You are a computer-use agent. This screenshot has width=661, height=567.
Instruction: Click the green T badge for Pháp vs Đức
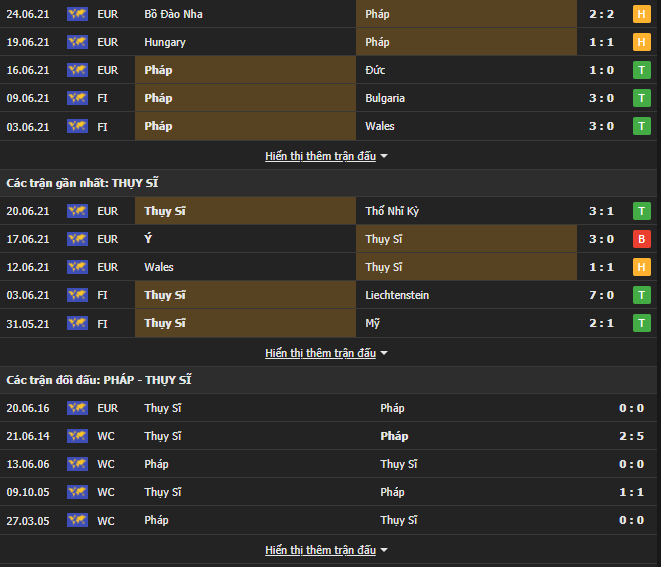pyautogui.click(x=641, y=70)
